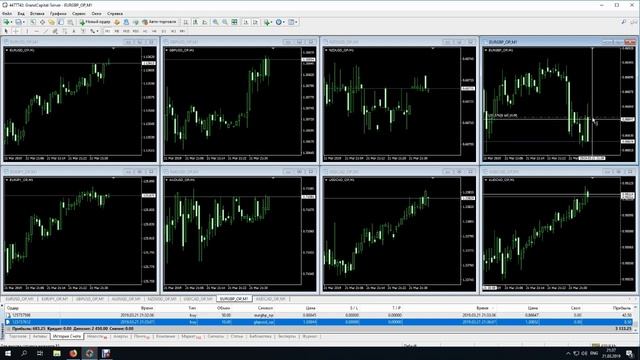Open the Profiles toolbar icon

tap(18, 22)
